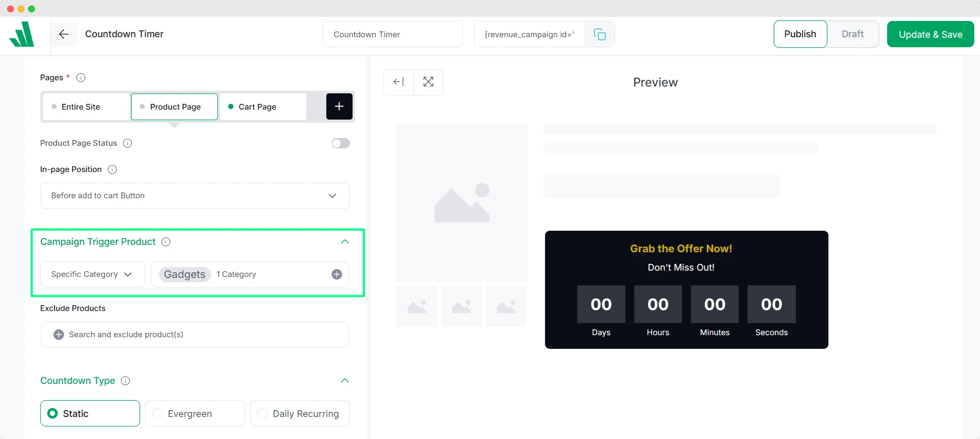Show Product Page Status info icon
This screenshot has width=980, height=439.
(x=127, y=143)
